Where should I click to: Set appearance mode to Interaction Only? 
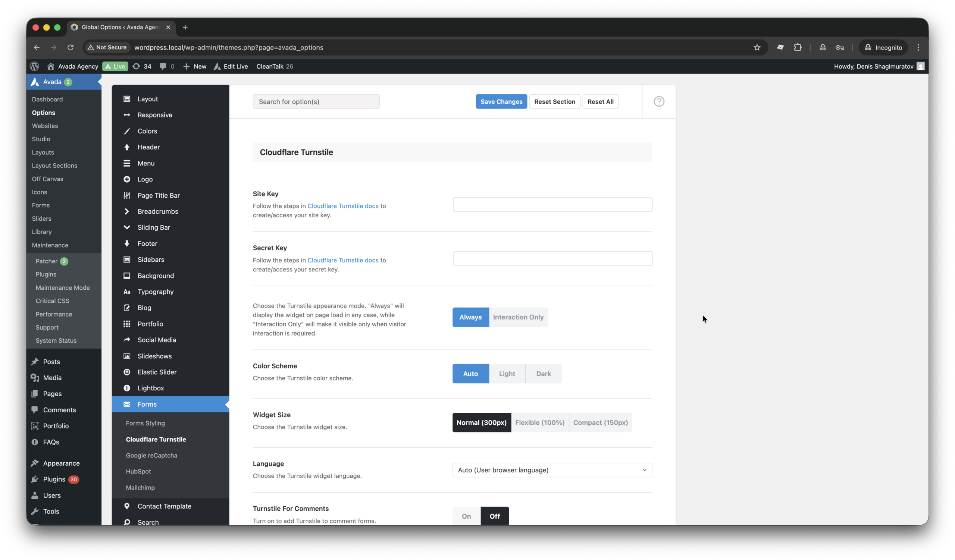coord(518,317)
